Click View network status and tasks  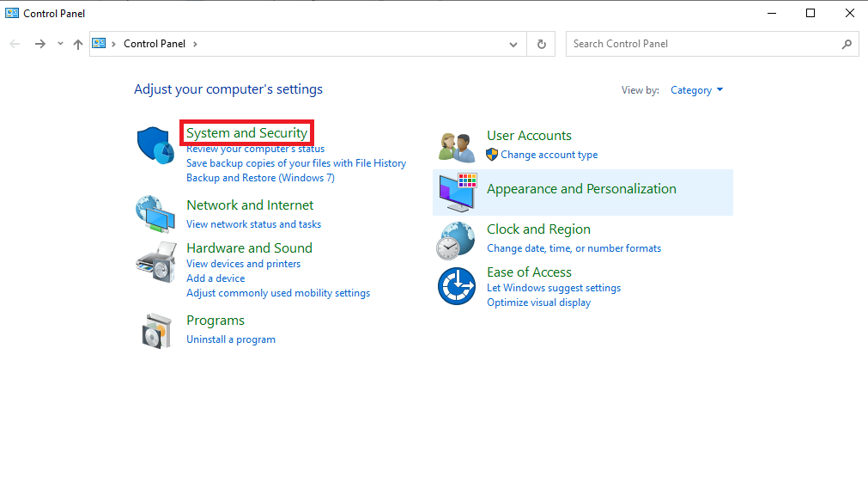pos(253,224)
